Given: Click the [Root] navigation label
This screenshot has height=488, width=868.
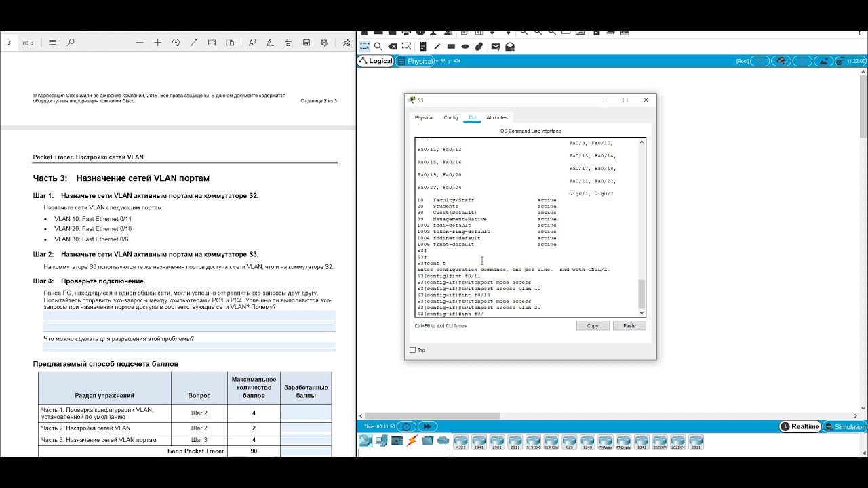Looking at the screenshot, I should pyautogui.click(x=743, y=61).
